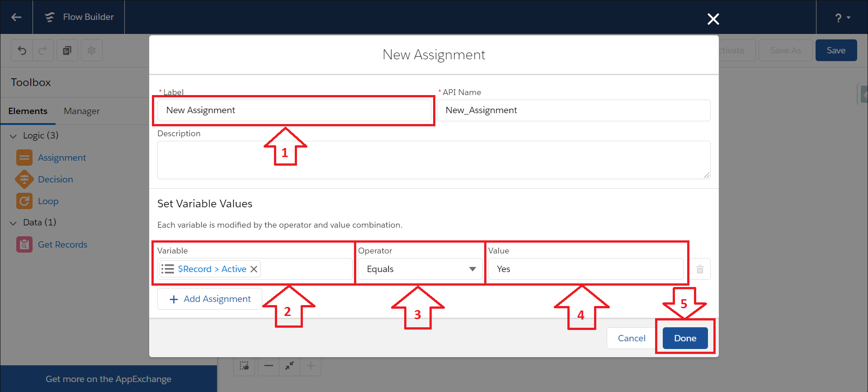This screenshot has width=868, height=392.
Task: Click the canvas select mode icon
Action: coord(244,366)
